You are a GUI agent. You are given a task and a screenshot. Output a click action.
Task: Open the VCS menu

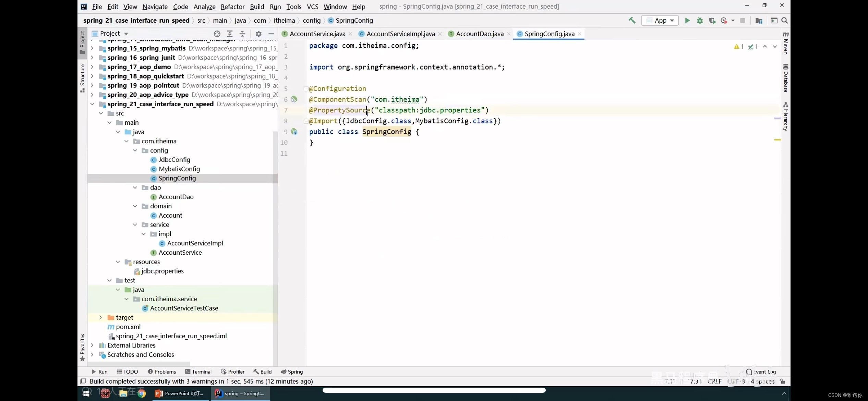tap(312, 7)
